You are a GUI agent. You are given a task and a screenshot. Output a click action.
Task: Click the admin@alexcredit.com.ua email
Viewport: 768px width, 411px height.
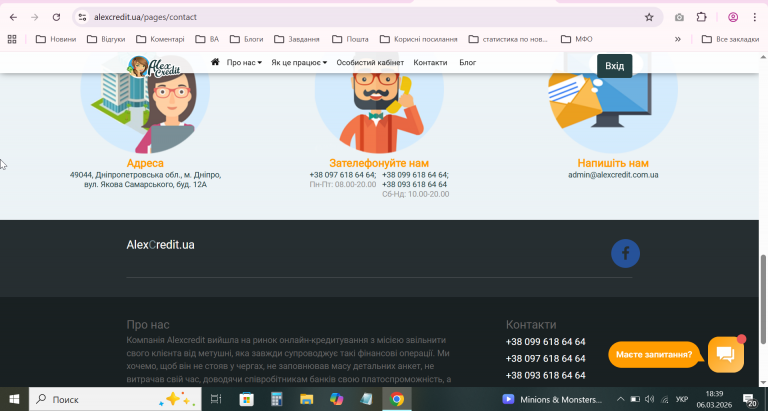pos(613,175)
